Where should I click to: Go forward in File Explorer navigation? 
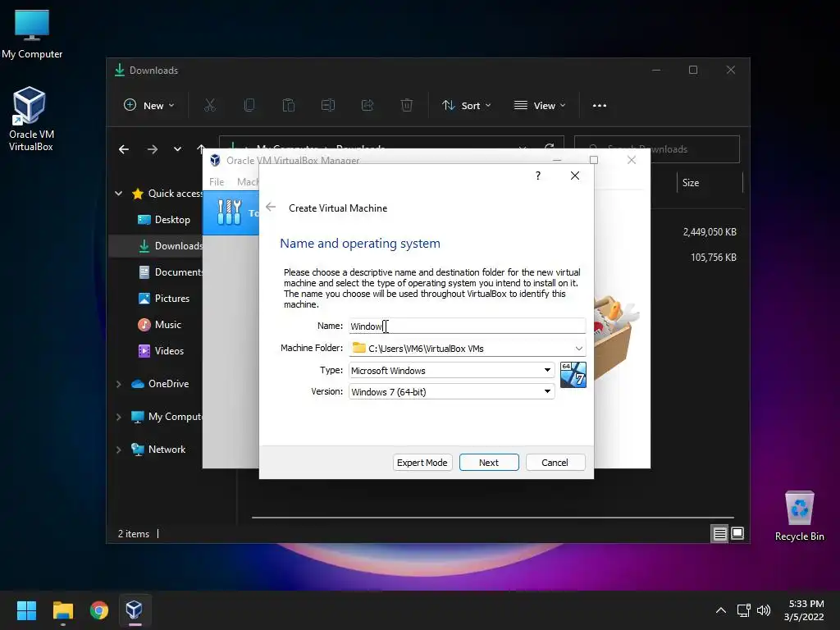coord(153,149)
